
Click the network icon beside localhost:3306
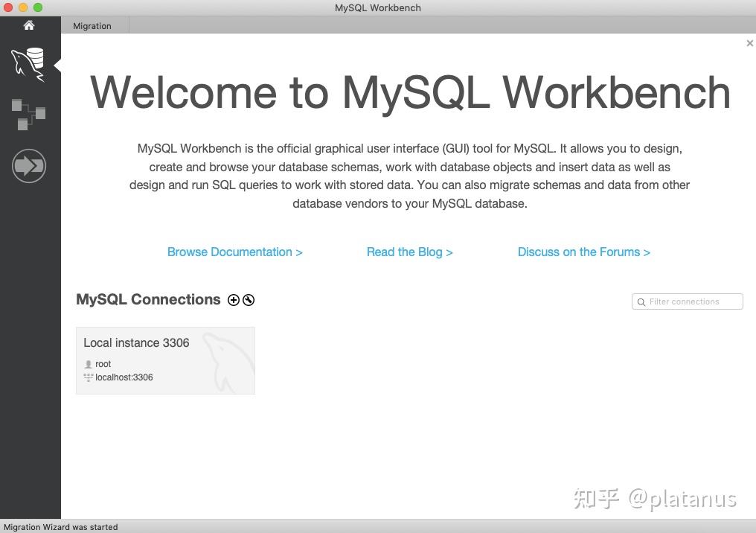coord(88,377)
